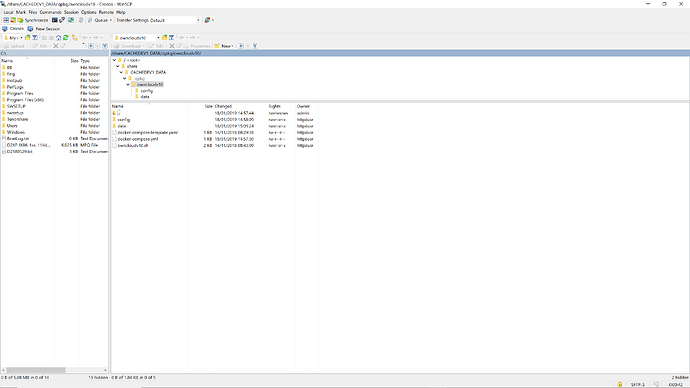Open the Session menu
Viewport: 690px width, 388px height.
pyautogui.click(x=71, y=12)
